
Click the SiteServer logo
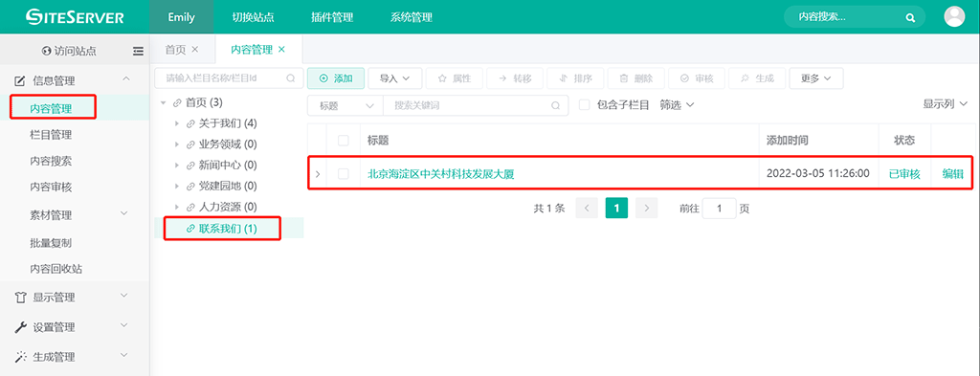click(75, 17)
